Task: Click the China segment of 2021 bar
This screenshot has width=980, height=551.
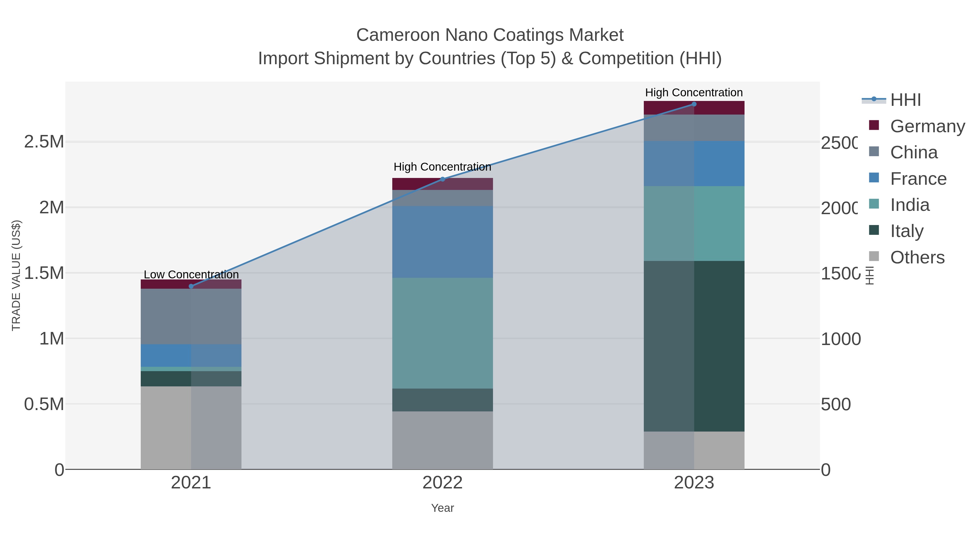Action: pyautogui.click(x=191, y=317)
